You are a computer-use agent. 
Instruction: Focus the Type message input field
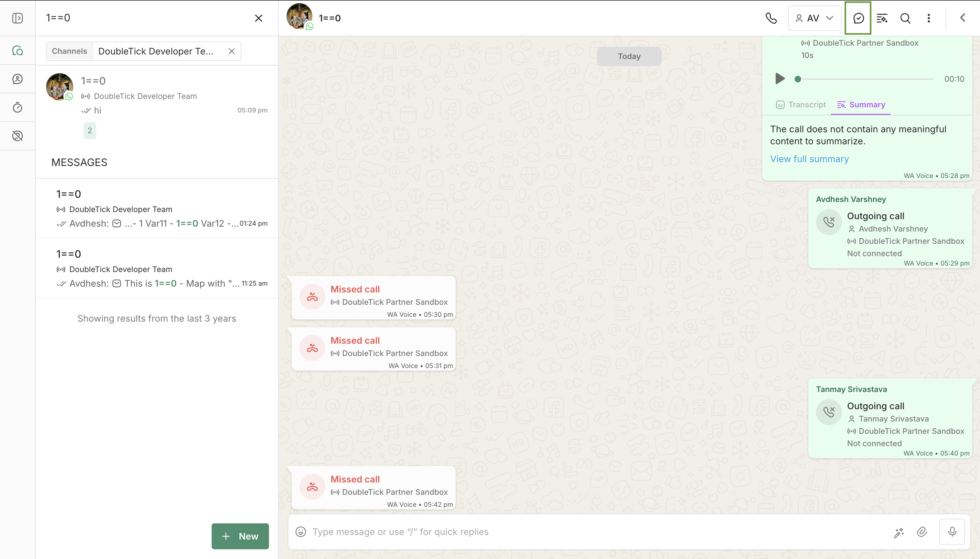tap(599, 532)
